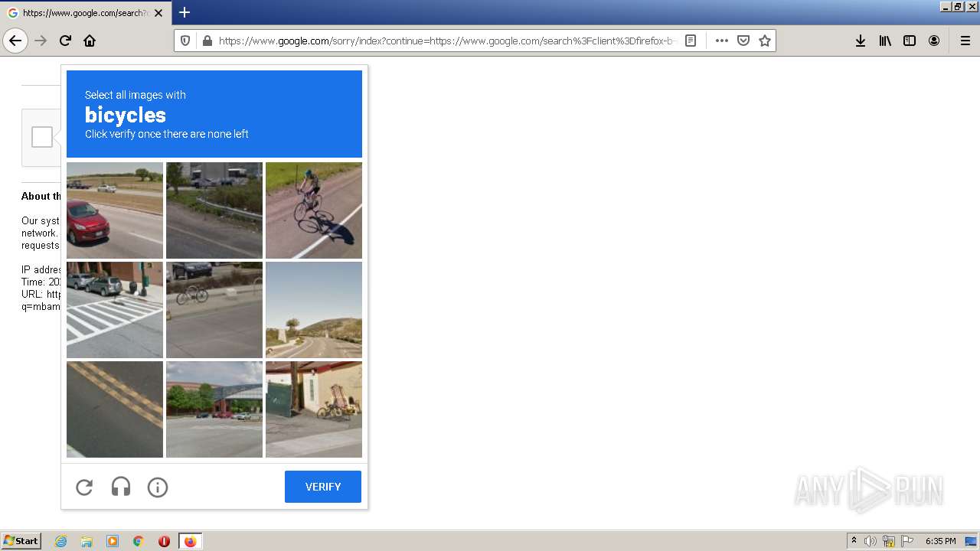
Task: Open Firefox account icon
Action: pyautogui.click(x=934, y=41)
